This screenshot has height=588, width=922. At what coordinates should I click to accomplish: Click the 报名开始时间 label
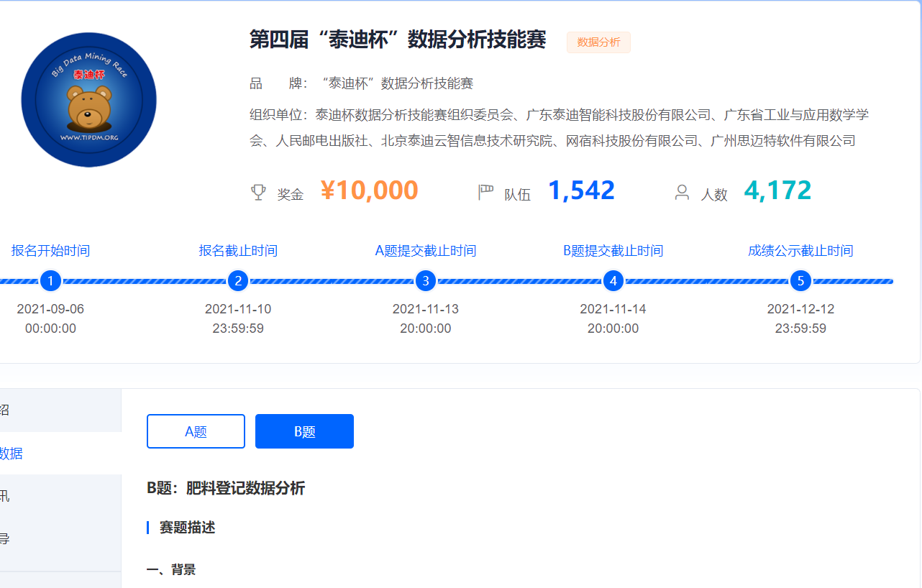50,251
